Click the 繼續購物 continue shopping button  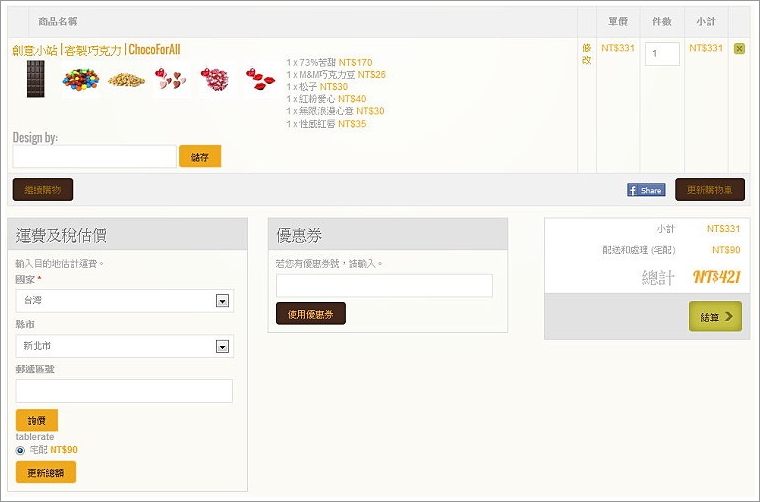(x=43, y=189)
